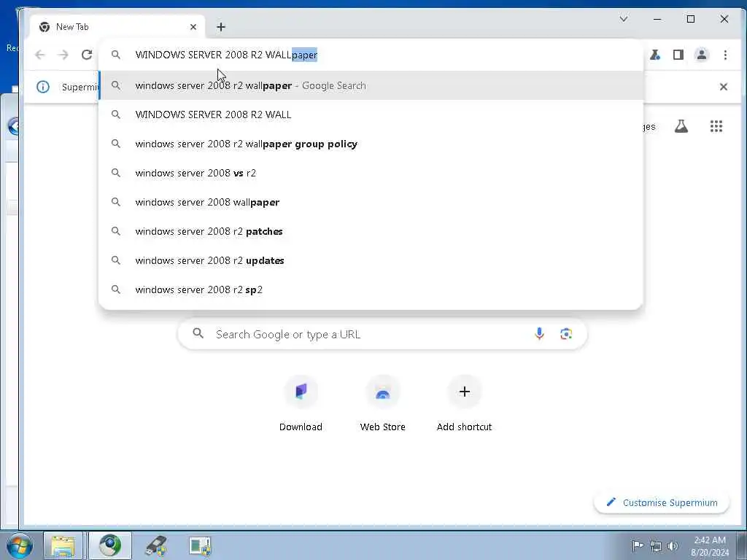
Task: Open the experiments flask toolbar icon
Action: click(x=655, y=55)
